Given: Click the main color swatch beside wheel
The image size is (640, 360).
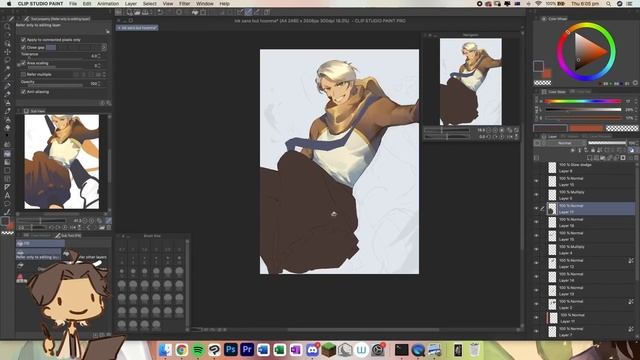Looking at the screenshot, I should (x=538, y=66).
